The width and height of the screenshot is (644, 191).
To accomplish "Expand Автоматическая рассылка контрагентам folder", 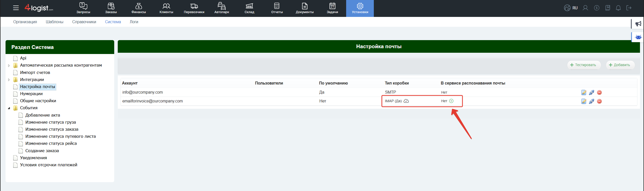I will coord(9,66).
